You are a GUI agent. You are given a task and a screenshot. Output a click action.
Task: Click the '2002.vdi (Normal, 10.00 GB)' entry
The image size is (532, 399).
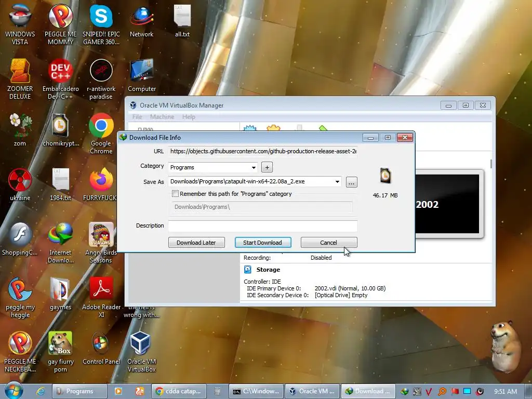point(350,288)
